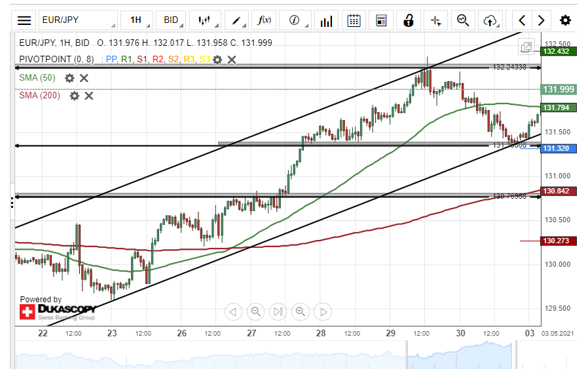Open the f(x) indicators menu
The image size is (588, 375).
click(x=264, y=20)
